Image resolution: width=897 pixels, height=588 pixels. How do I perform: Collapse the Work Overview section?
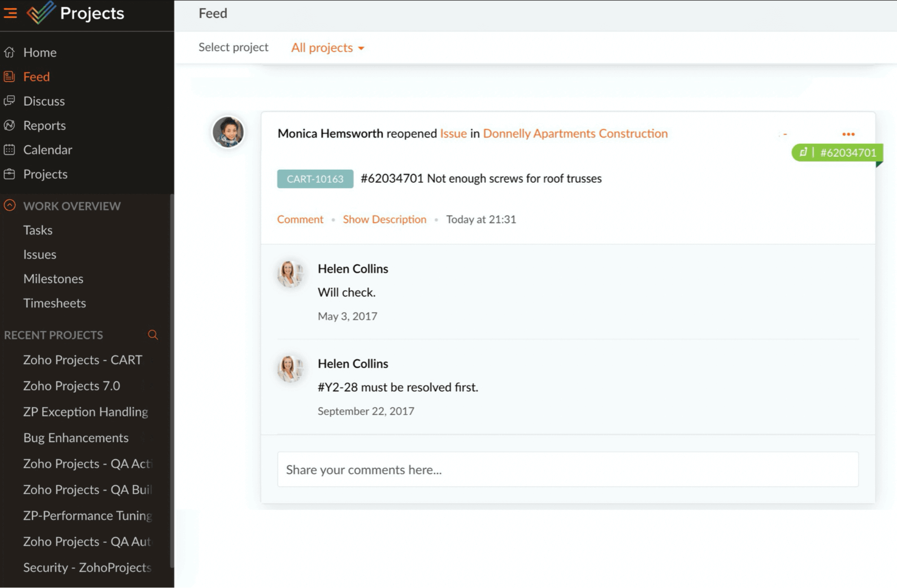(10, 205)
